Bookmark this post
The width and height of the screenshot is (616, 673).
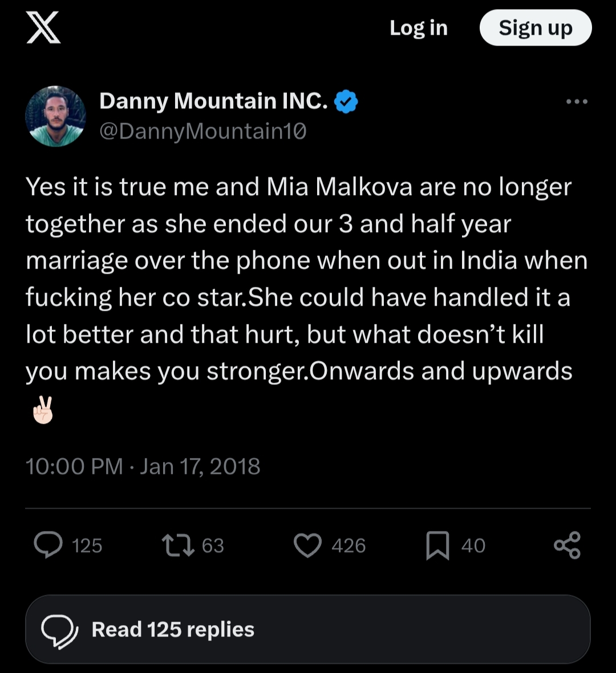pyautogui.click(x=437, y=545)
